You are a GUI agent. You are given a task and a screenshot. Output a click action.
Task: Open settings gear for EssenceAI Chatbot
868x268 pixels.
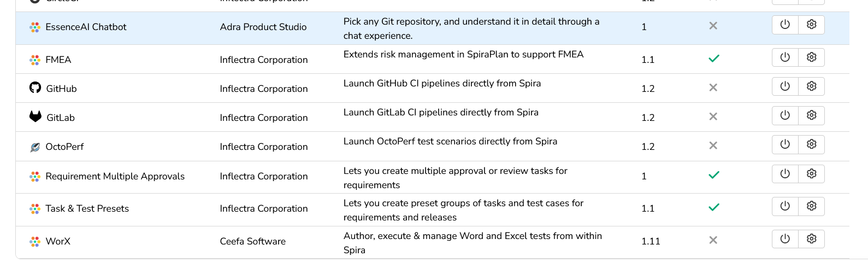pos(811,25)
